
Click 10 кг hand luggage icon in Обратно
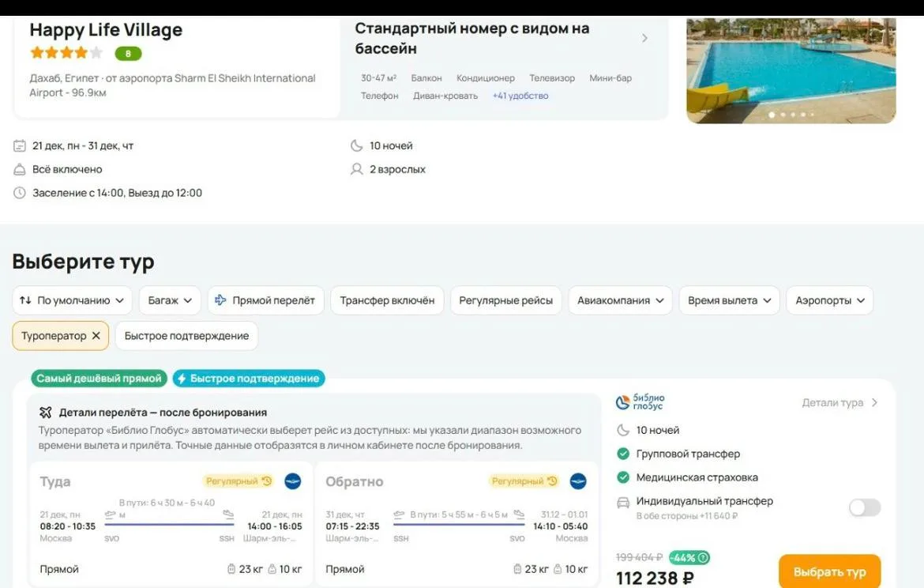click(558, 569)
